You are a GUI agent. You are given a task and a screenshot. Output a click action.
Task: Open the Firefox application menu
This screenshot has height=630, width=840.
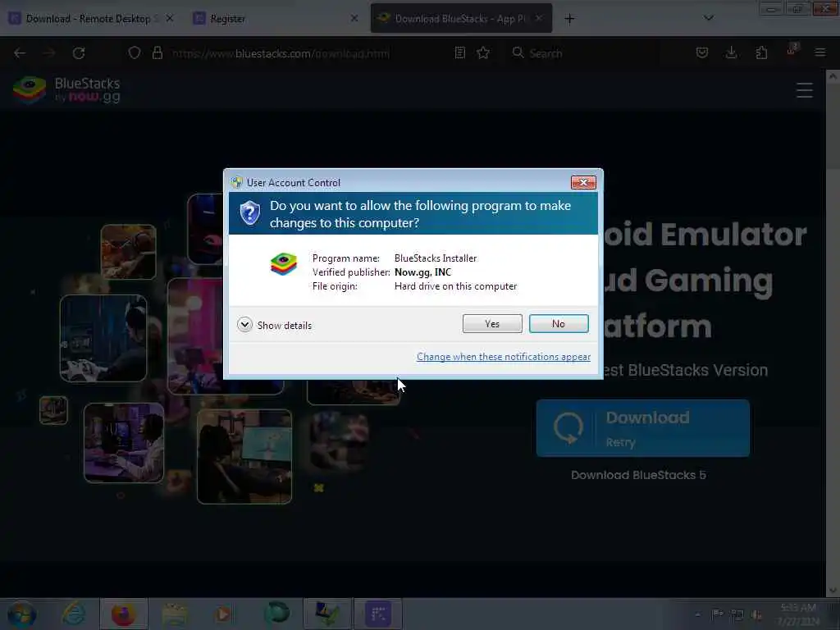(819, 53)
